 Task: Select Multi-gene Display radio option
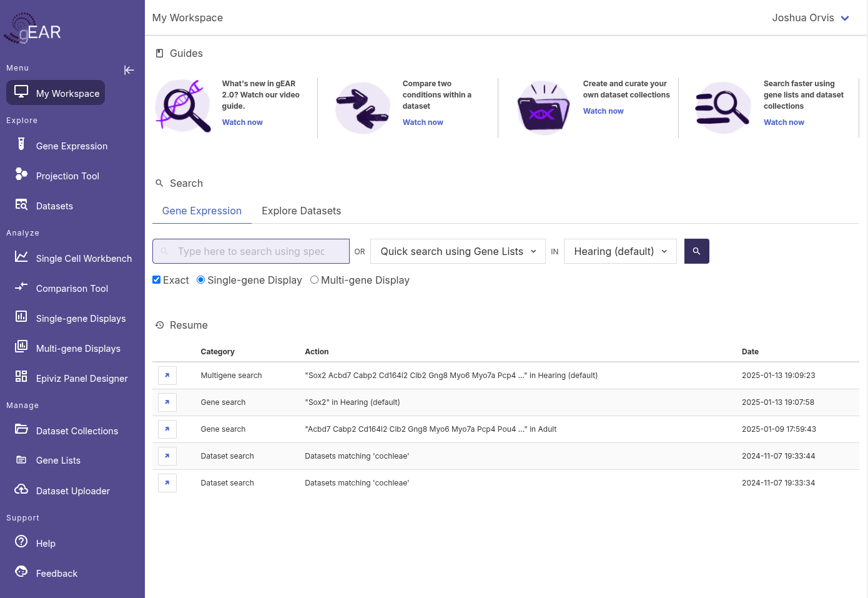[x=314, y=280]
